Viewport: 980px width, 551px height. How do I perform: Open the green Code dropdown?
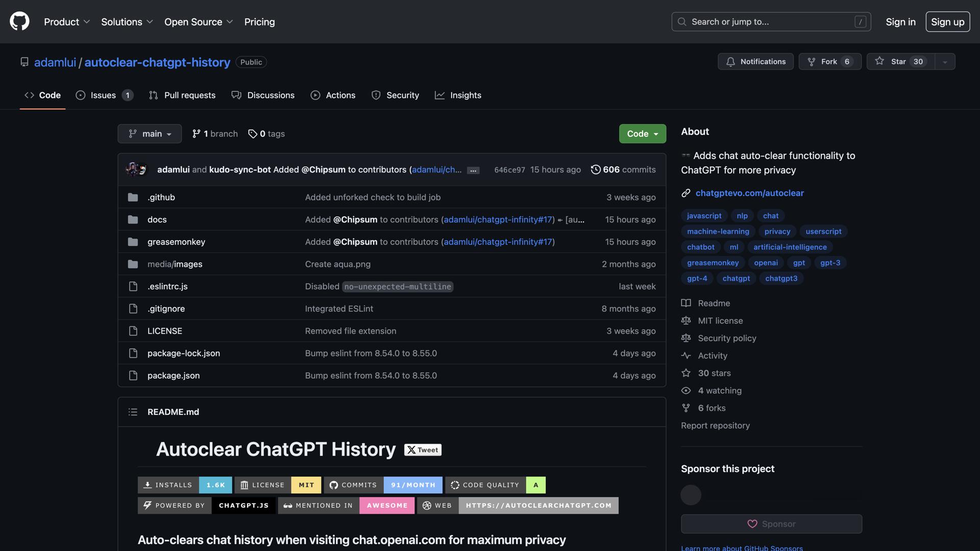(x=642, y=133)
